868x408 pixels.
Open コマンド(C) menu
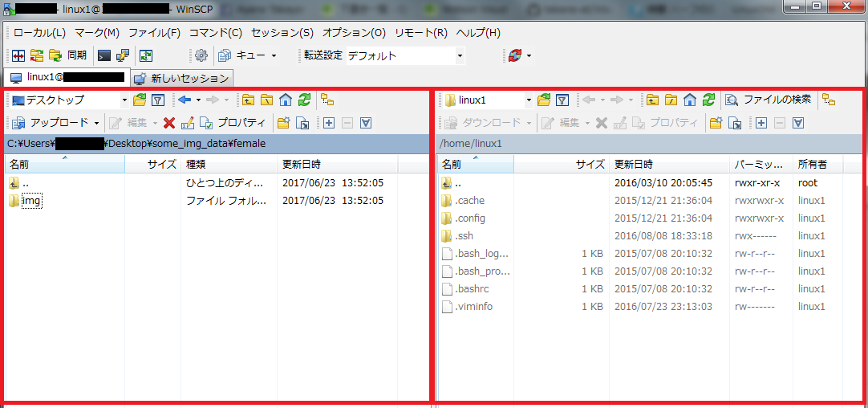point(216,33)
